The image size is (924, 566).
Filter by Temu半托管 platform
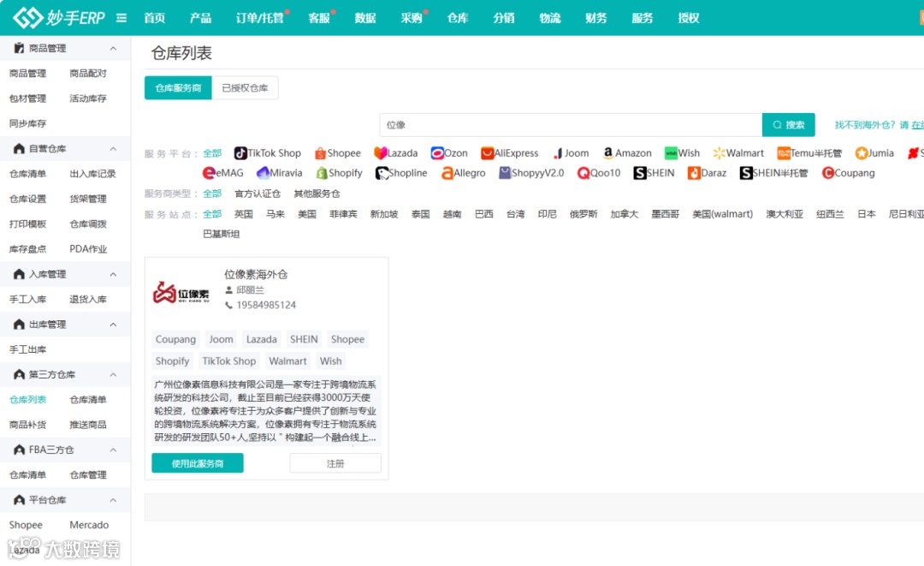809,153
